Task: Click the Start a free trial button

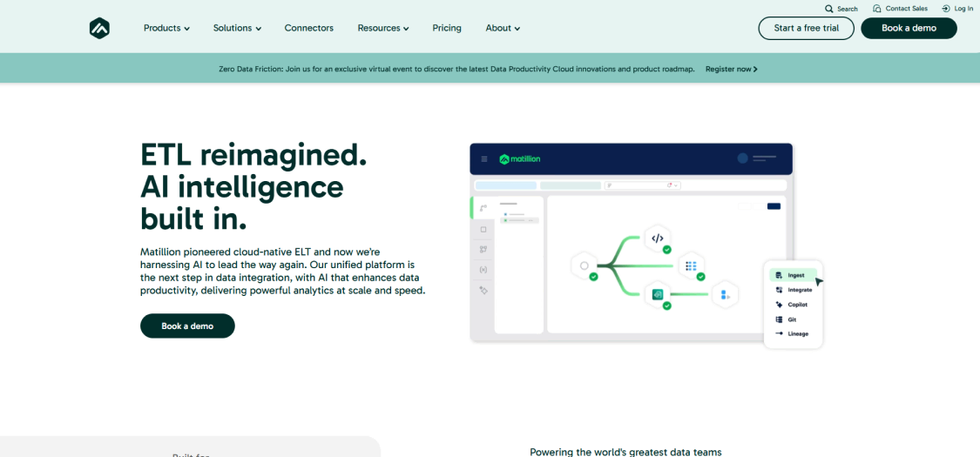Action: tap(806, 28)
